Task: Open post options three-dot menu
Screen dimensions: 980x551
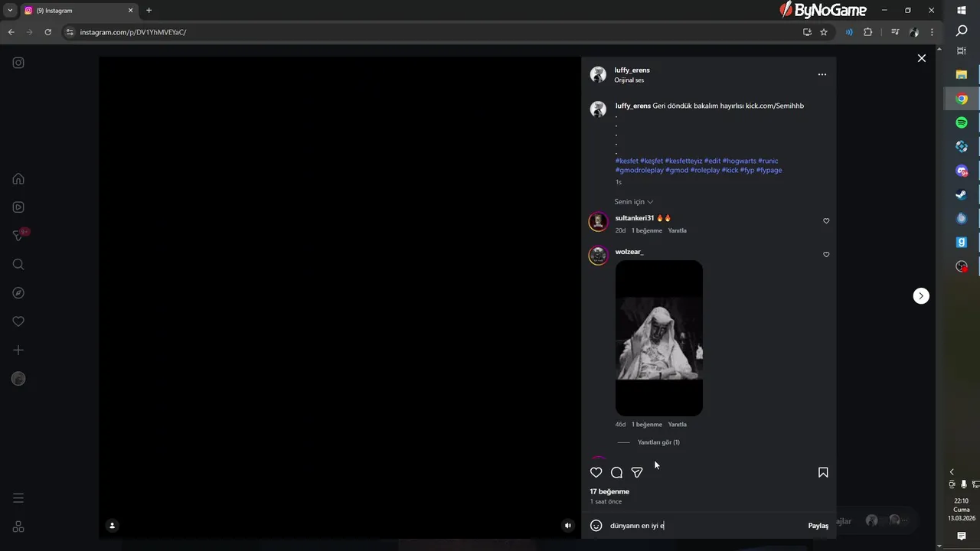Action: [x=822, y=74]
